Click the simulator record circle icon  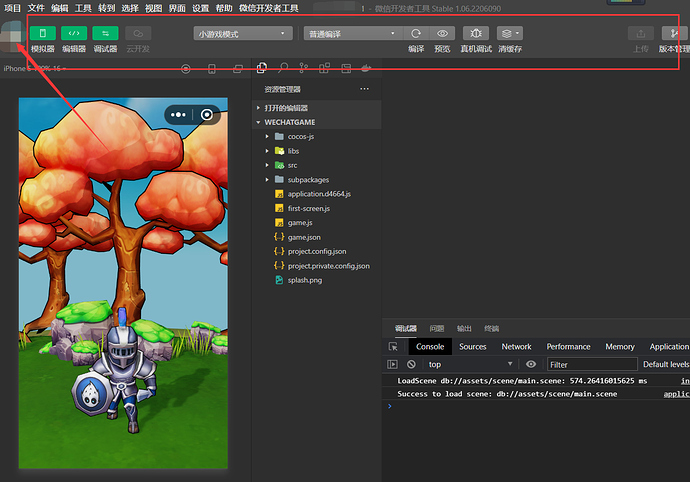186,69
